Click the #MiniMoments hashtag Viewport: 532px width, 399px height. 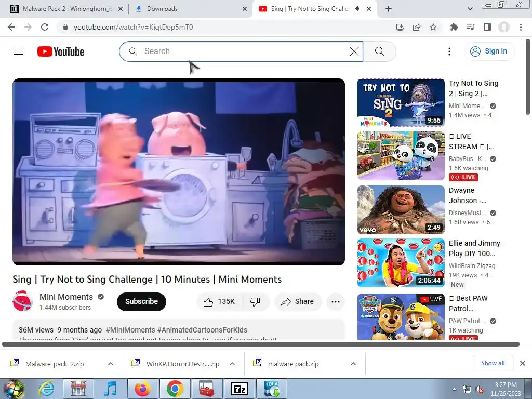click(130, 330)
